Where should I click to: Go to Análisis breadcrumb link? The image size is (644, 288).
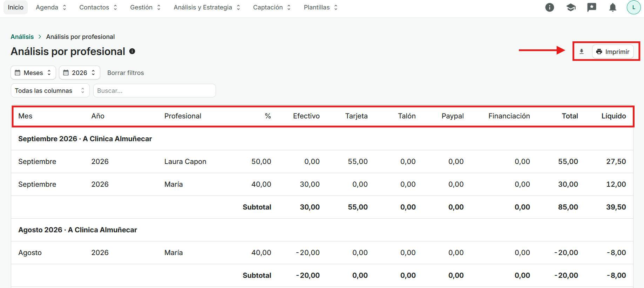point(22,37)
